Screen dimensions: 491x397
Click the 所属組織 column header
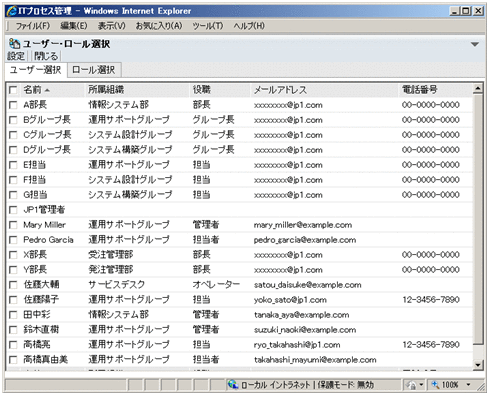[x=106, y=89]
